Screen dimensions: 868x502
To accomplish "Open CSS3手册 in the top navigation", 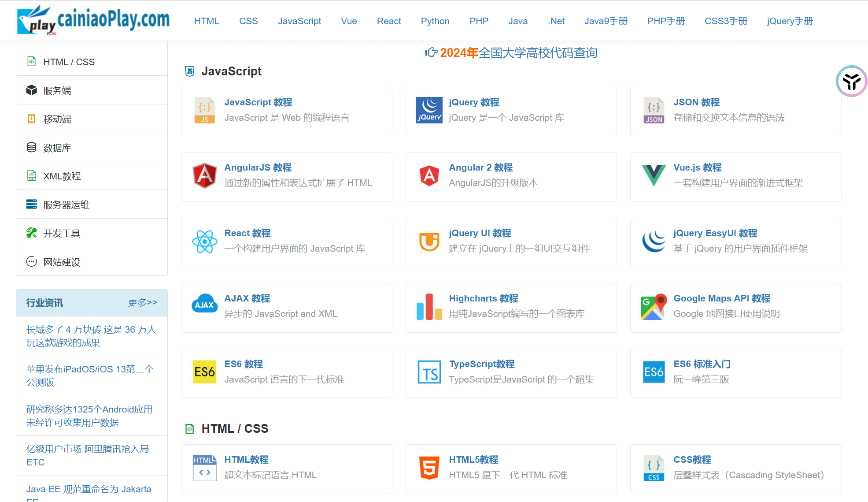I will point(726,21).
